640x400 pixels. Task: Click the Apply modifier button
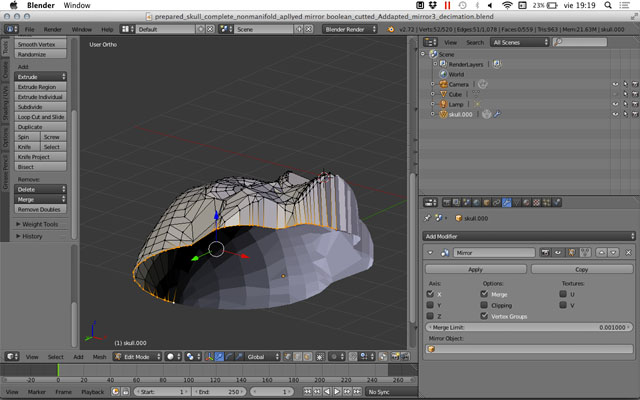476,269
